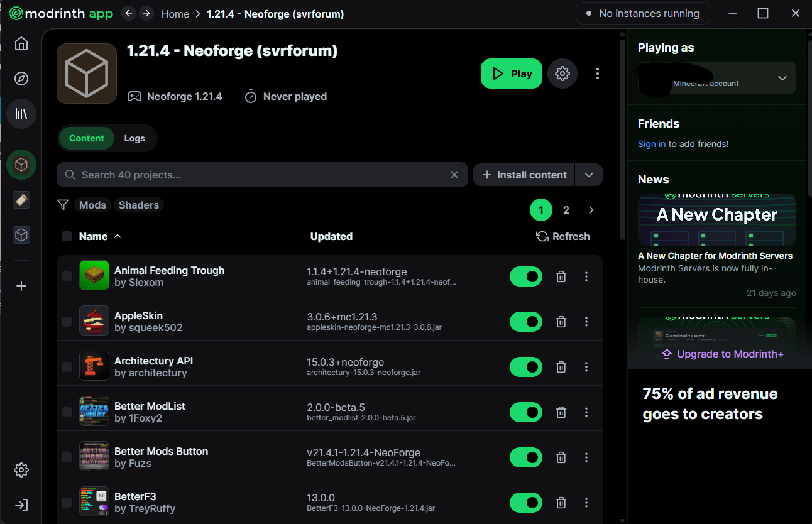This screenshot has width=812, height=524.
Task: Open more options for Architectury API
Action: pos(586,367)
